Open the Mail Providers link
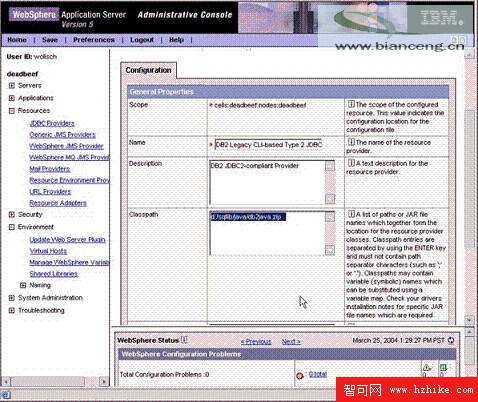This screenshot has width=478, height=402. [50, 169]
